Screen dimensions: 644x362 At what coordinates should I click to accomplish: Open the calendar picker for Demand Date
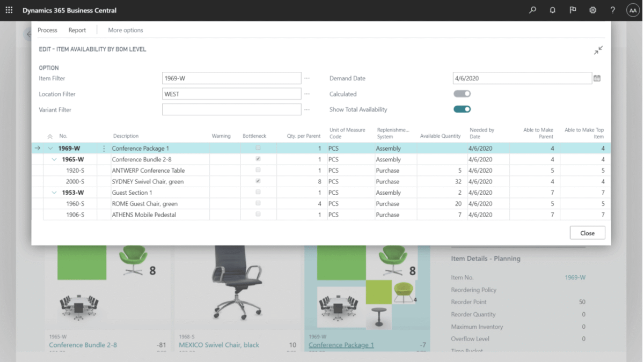597,78
